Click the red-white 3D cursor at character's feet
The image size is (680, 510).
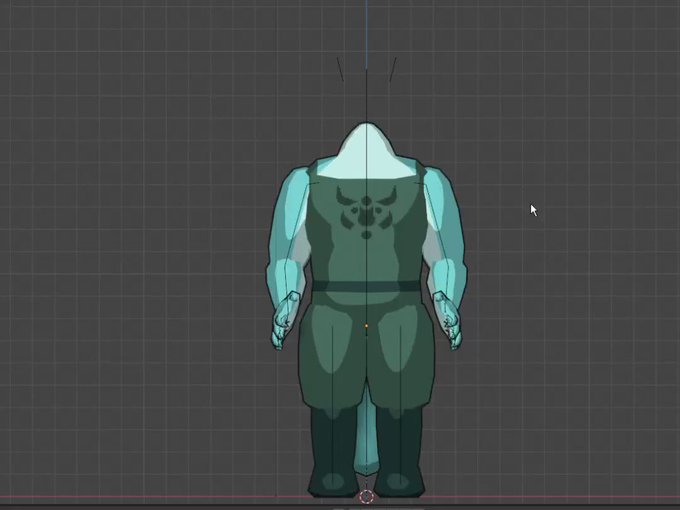pyautogui.click(x=366, y=496)
